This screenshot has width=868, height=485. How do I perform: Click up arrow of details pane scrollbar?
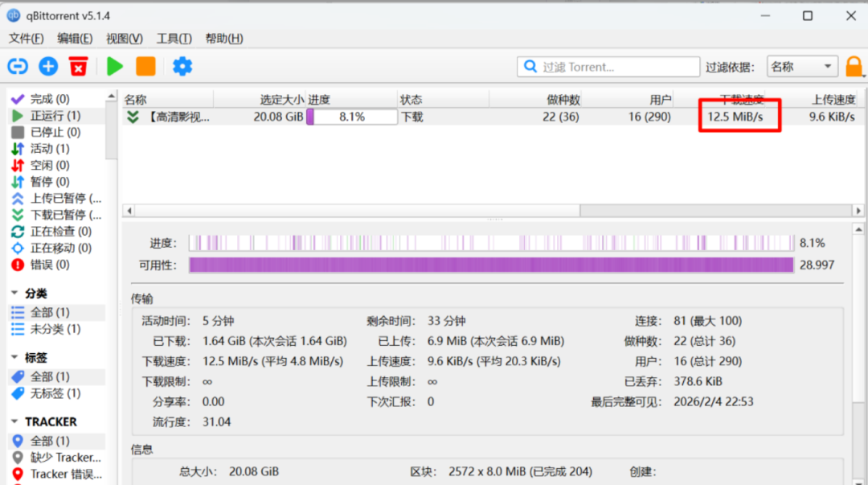[x=858, y=229]
